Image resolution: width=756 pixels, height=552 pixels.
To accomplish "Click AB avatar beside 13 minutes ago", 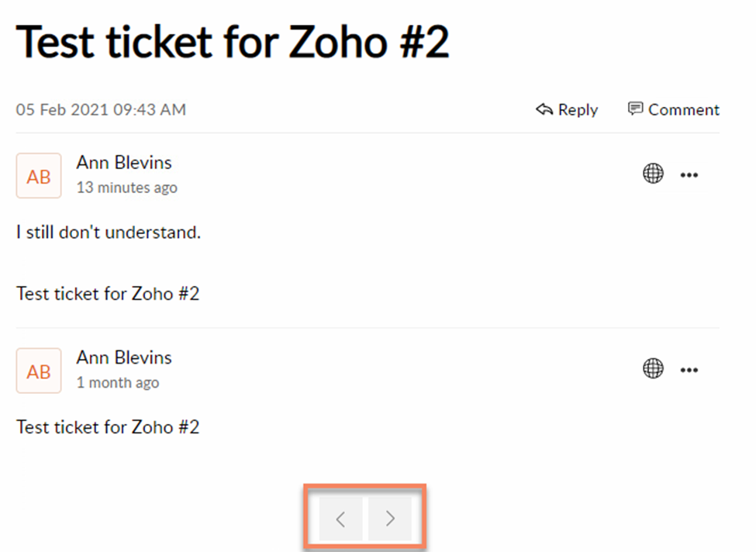I will point(39,175).
